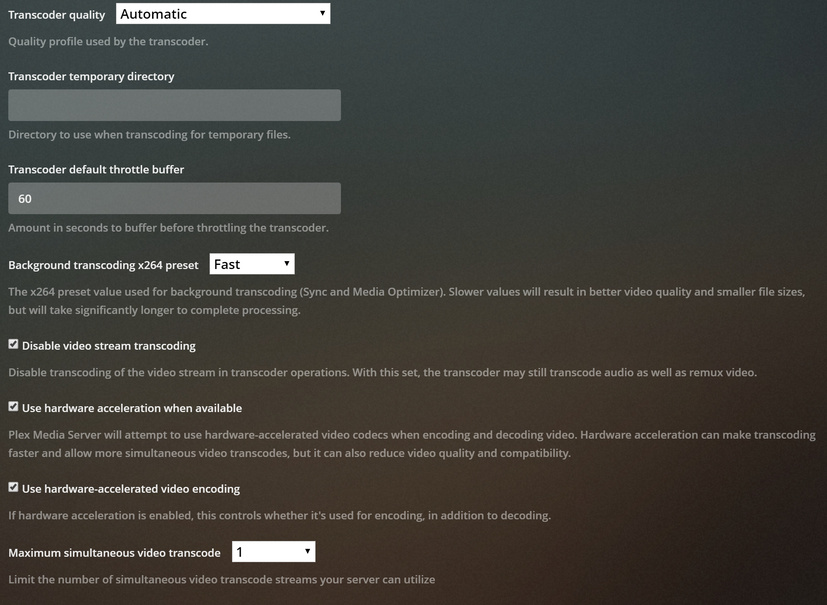The width and height of the screenshot is (827, 605).
Task: Click the Transcoder temporary directory field
Action: (x=175, y=105)
